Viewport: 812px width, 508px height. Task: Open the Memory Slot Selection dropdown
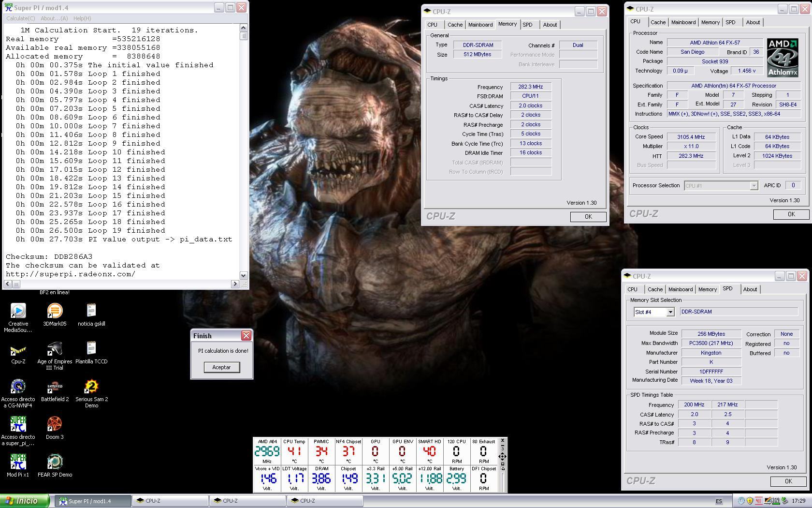click(x=670, y=312)
